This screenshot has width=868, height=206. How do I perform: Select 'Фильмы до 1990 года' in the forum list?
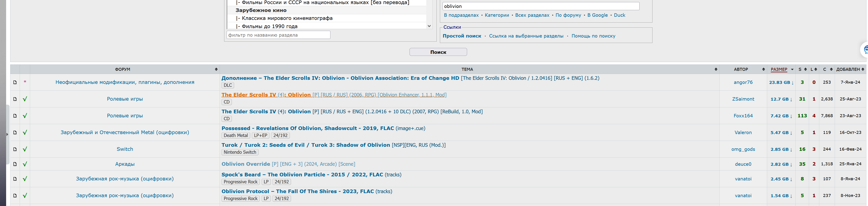point(327,26)
